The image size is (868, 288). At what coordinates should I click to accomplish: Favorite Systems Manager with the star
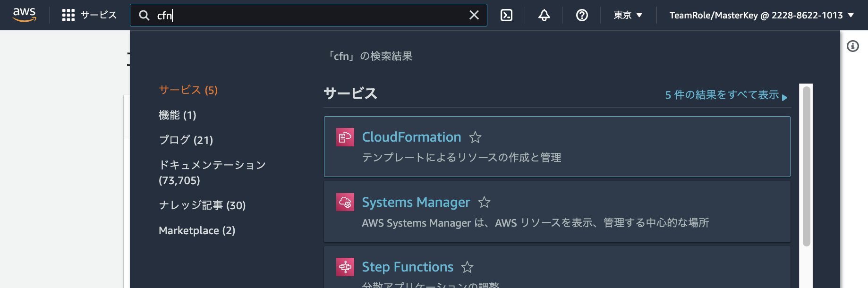tap(484, 203)
